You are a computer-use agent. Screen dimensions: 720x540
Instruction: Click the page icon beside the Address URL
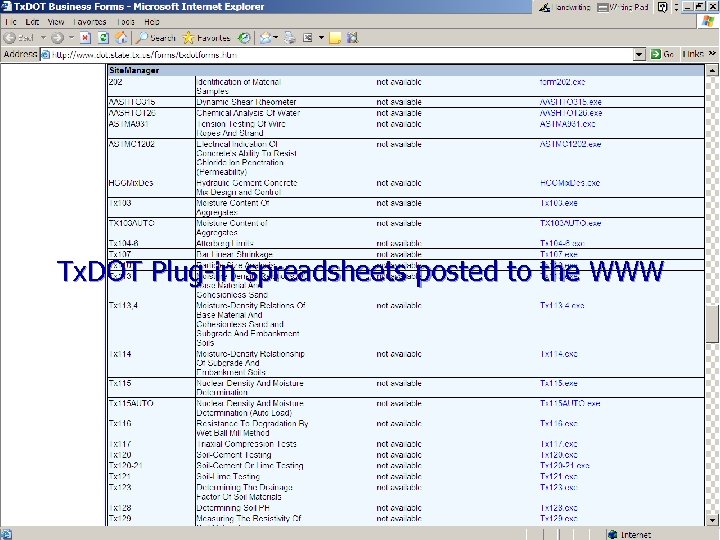click(x=45, y=55)
